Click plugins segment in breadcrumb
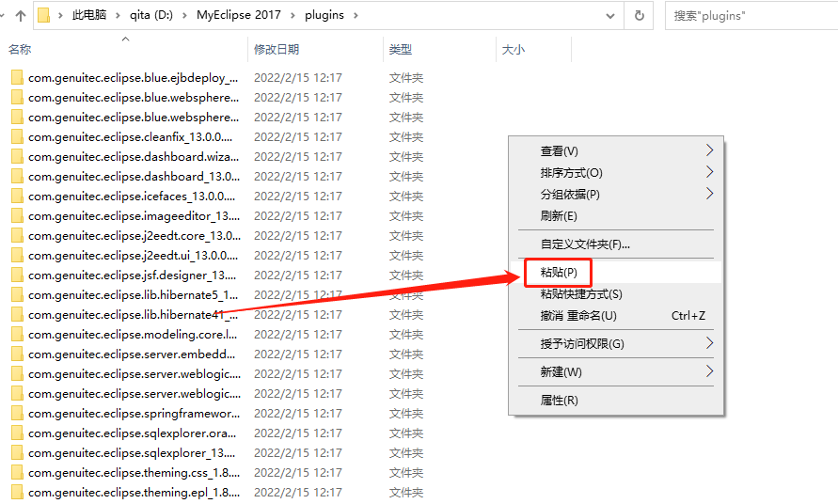This screenshot has height=504, width=838. (x=324, y=15)
